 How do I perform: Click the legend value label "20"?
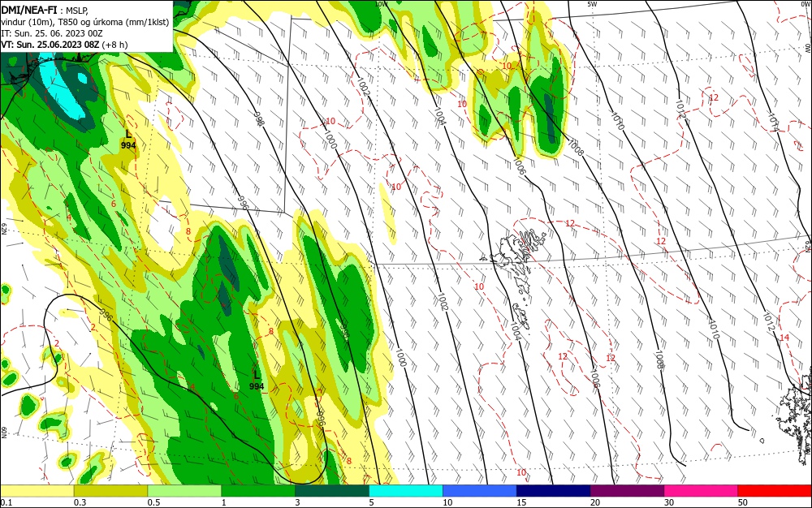click(595, 502)
